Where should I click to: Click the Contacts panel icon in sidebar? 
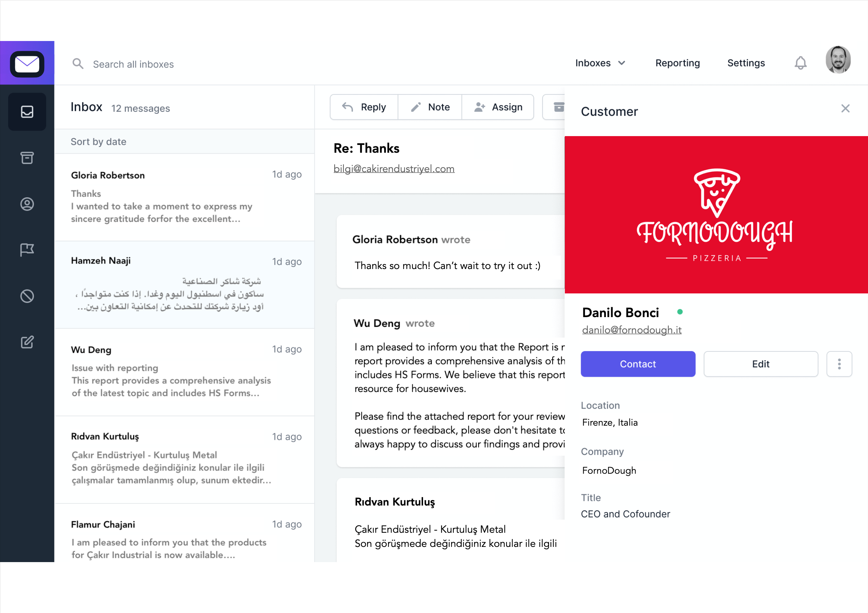coord(27,204)
